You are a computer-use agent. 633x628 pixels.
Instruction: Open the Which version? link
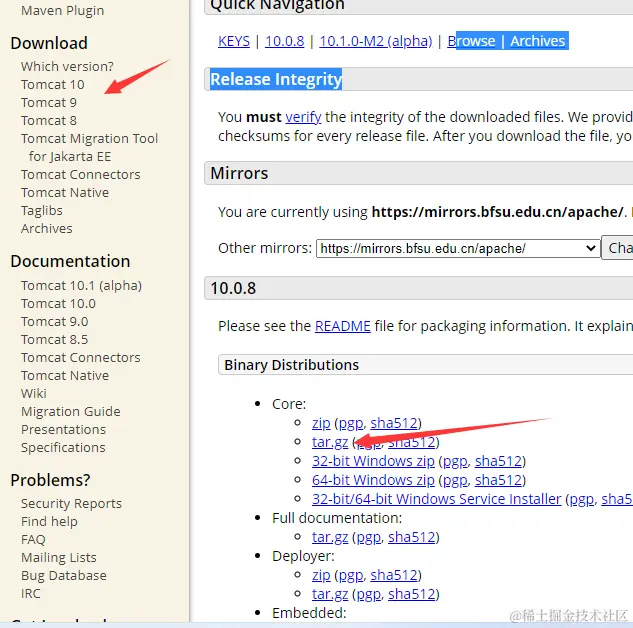(67, 66)
